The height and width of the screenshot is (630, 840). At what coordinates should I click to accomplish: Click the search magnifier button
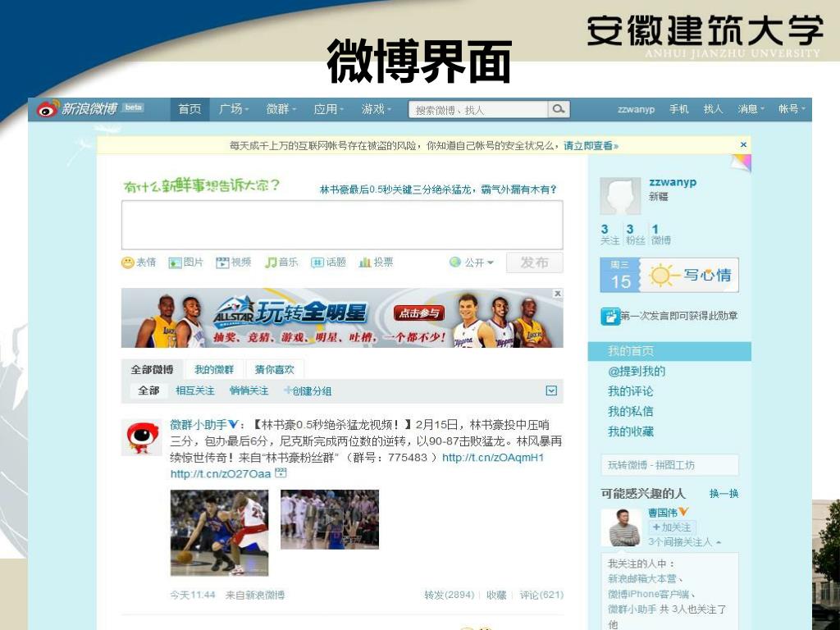coord(559,109)
